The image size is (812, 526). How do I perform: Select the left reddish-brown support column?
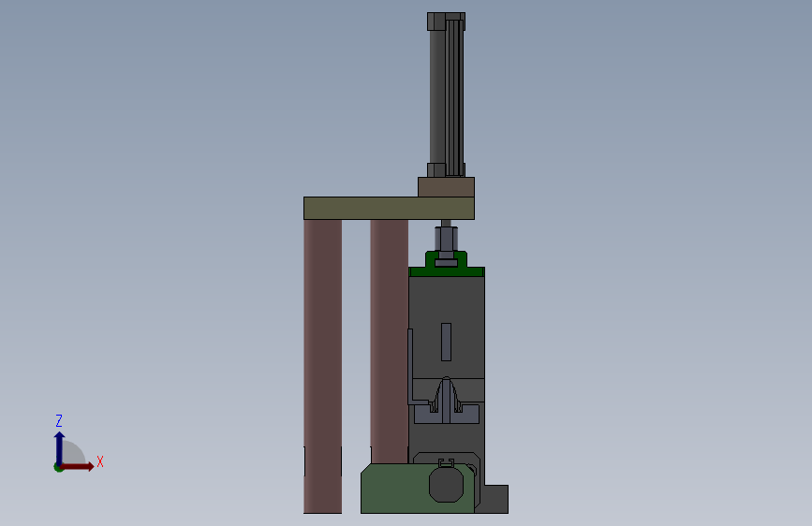[x=322, y=366]
